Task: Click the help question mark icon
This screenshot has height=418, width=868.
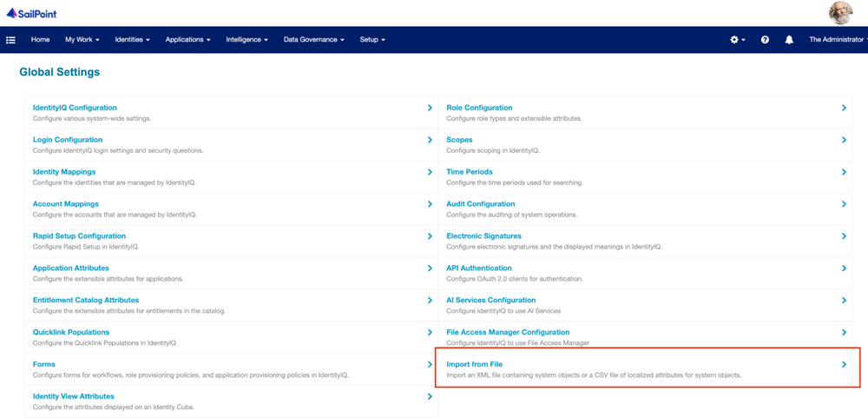Action: (765, 40)
